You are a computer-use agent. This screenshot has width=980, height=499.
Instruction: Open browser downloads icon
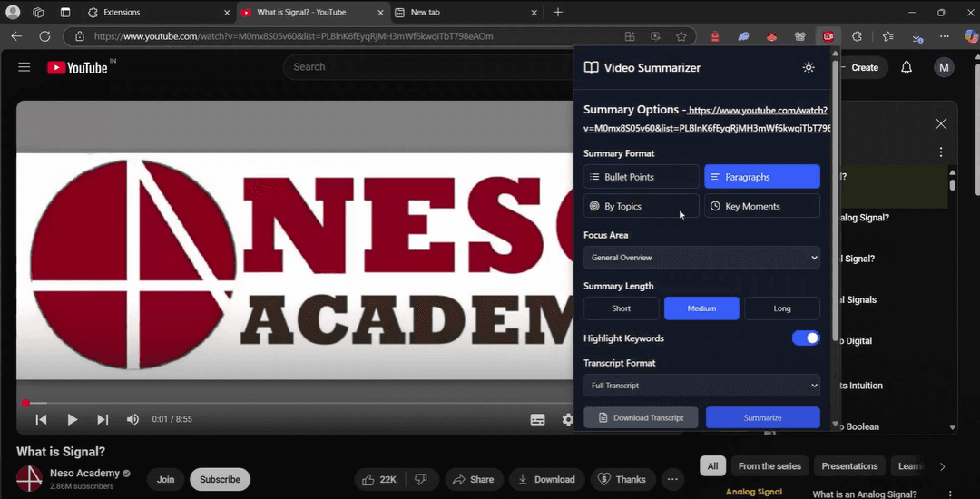coord(916,36)
